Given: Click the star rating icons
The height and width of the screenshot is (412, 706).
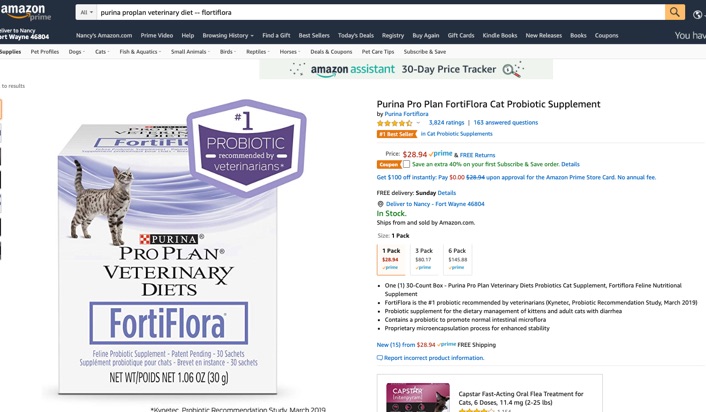Looking at the screenshot, I should pyautogui.click(x=394, y=123).
